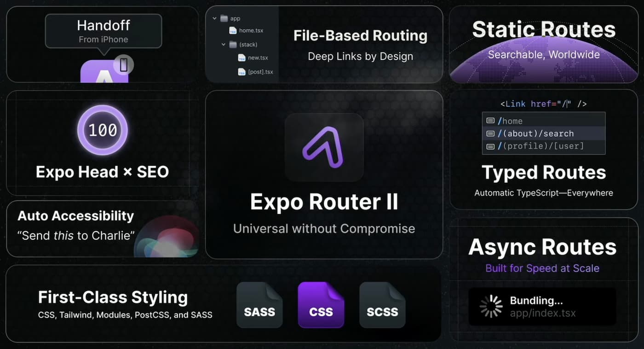Image resolution: width=644 pixels, height=349 pixels.
Task: Click the Auto Accessibility heading
Action: tap(75, 215)
